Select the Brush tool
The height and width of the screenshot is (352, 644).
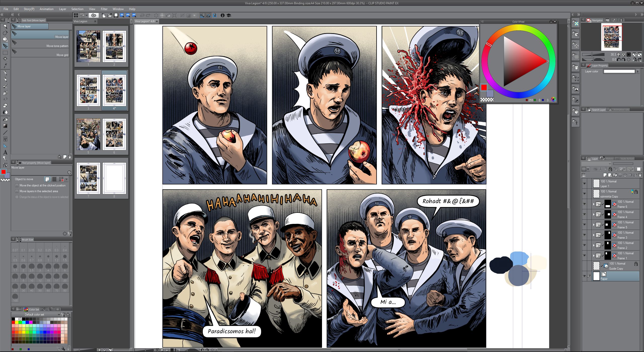pos(5,86)
